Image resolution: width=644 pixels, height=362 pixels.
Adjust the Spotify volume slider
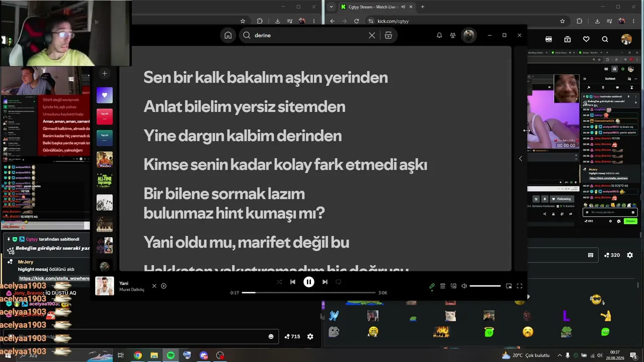point(485,286)
